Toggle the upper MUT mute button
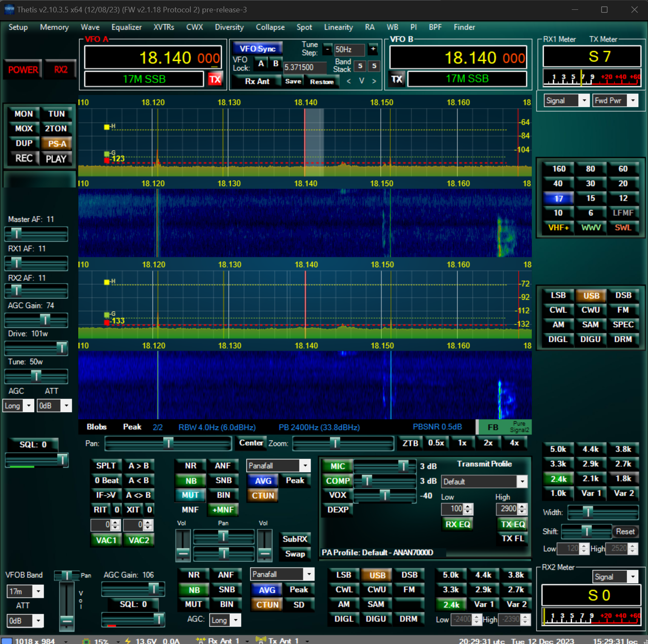Screen dimensions: 648x644 (x=190, y=495)
